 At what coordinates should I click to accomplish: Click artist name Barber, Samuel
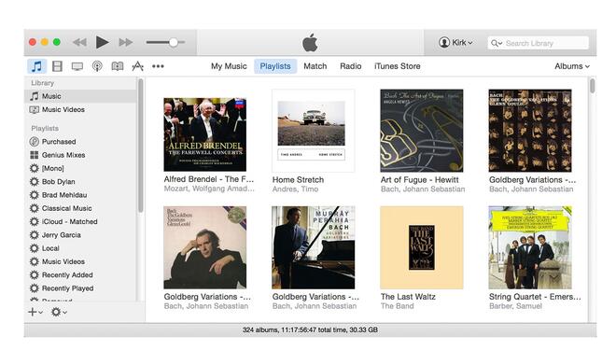tap(515, 306)
